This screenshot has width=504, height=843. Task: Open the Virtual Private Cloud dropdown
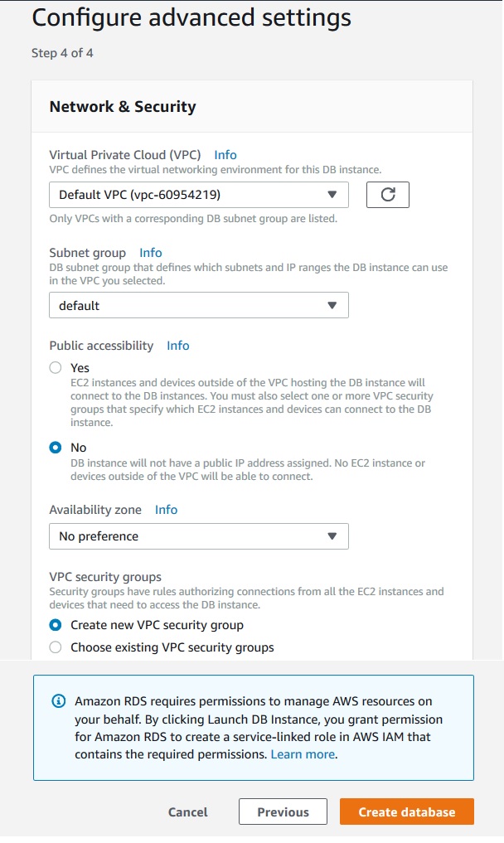point(198,195)
